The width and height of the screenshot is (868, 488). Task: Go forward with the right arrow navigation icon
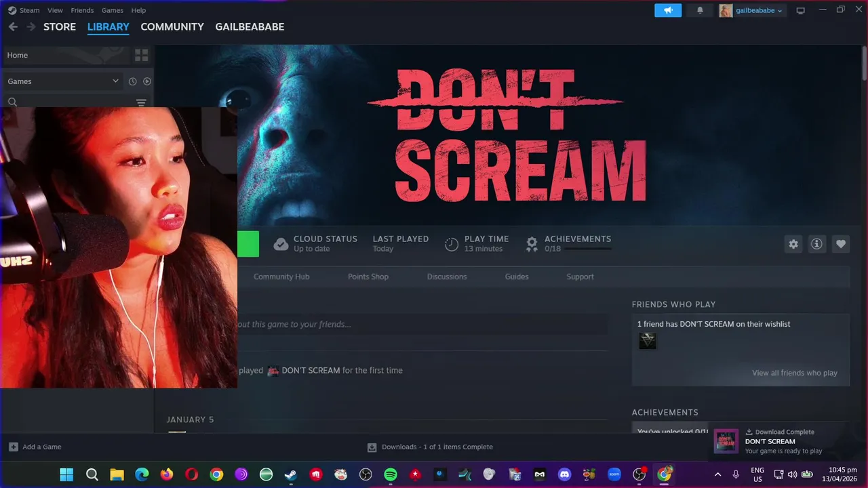pyautogui.click(x=31, y=27)
